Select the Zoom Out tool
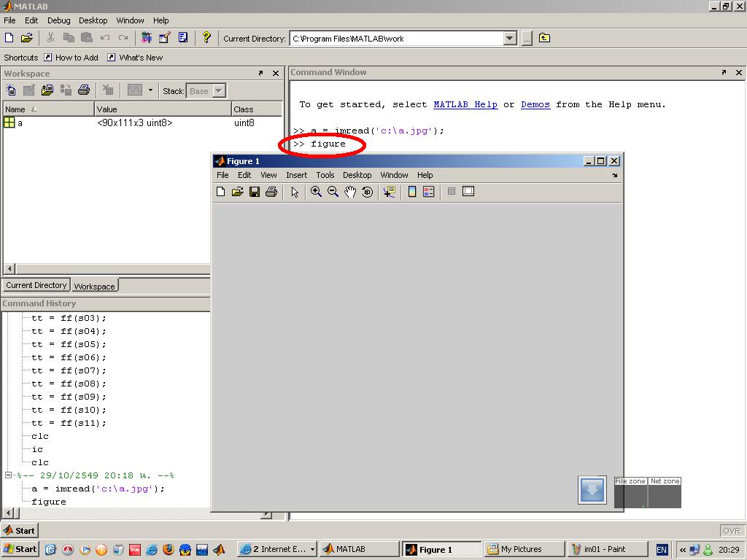Image resolution: width=747 pixels, height=560 pixels. point(333,192)
